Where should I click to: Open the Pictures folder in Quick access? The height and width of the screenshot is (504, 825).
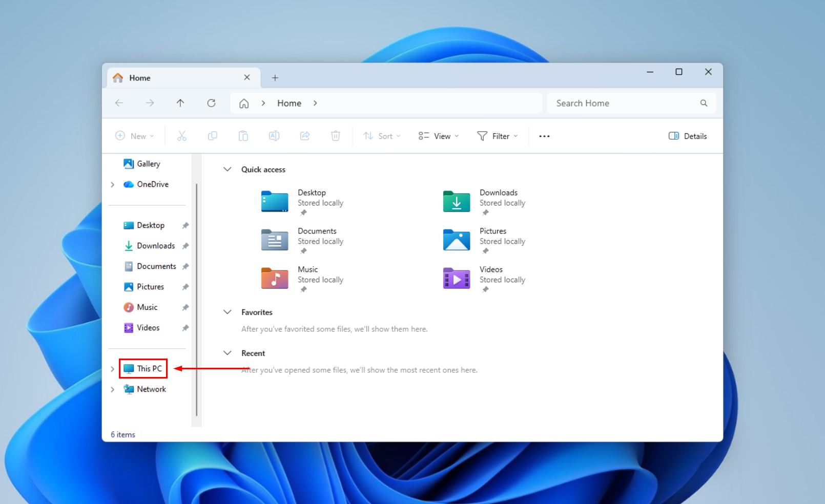click(x=484, y=241)
